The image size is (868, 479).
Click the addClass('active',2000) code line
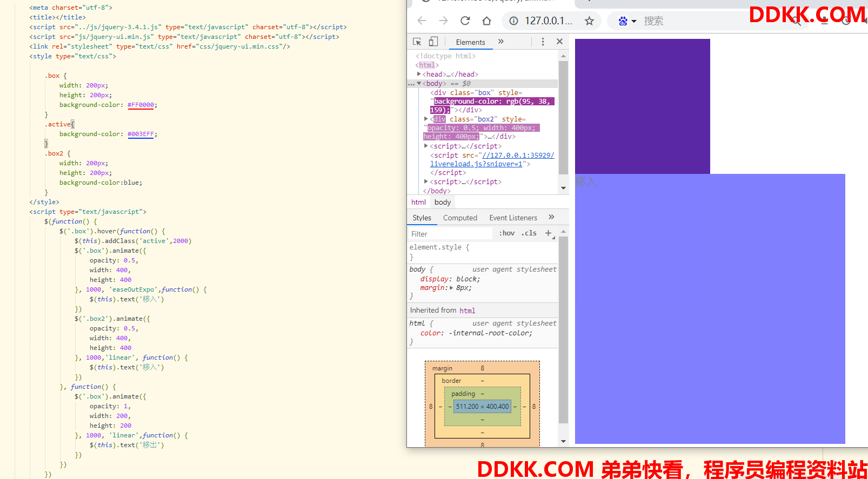click(133, 241)
